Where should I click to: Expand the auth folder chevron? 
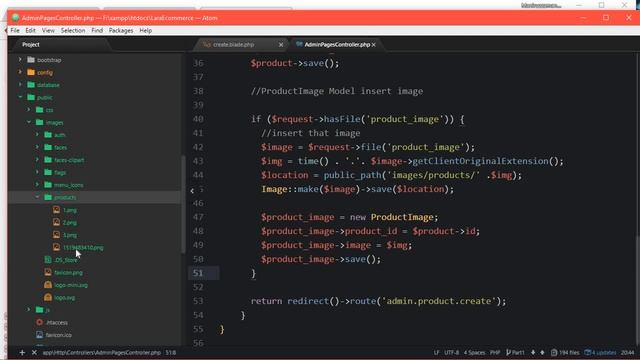pyautogui.click(x=37, y=135)
